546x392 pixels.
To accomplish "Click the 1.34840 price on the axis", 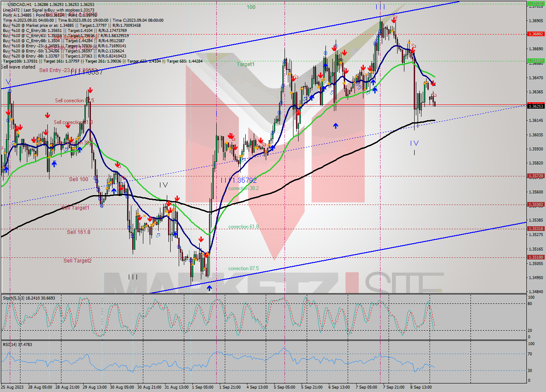I will pos(536,291).
